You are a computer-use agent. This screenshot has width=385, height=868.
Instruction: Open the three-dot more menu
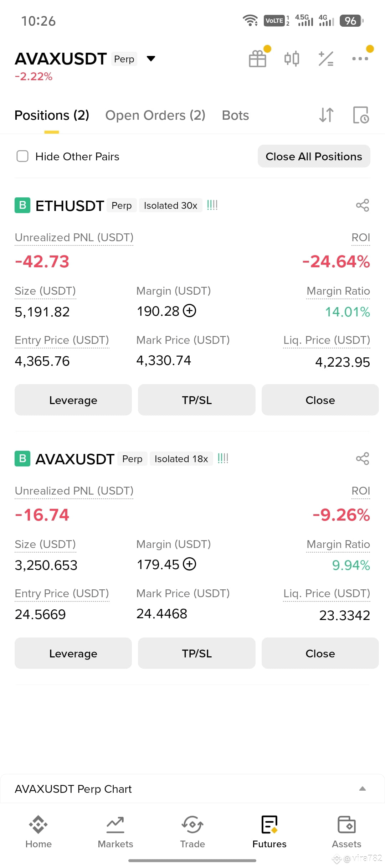pos(360,58)
